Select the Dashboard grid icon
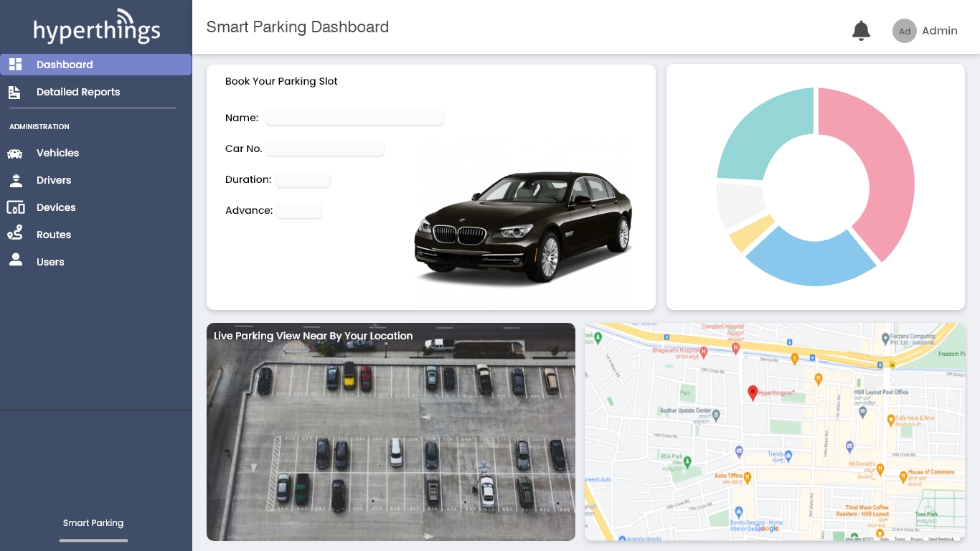This screenshot has height=551, width=980. pos(15,64)
